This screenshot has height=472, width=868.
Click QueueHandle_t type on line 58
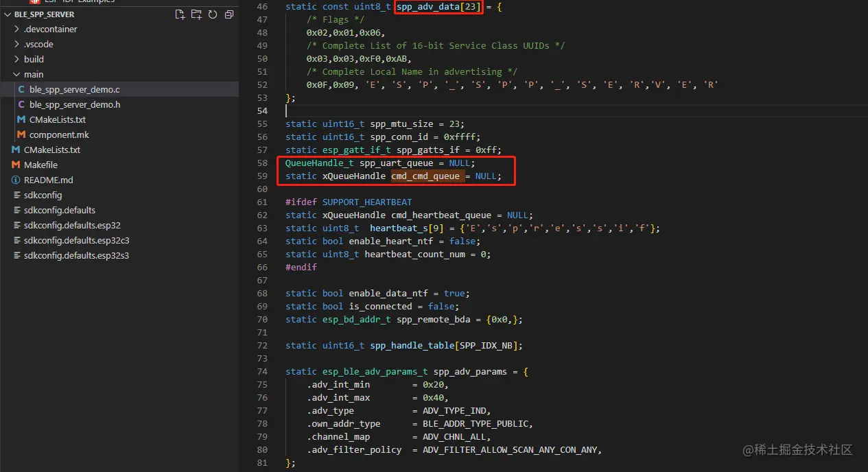pyautogui.click(x=320, y=163)
